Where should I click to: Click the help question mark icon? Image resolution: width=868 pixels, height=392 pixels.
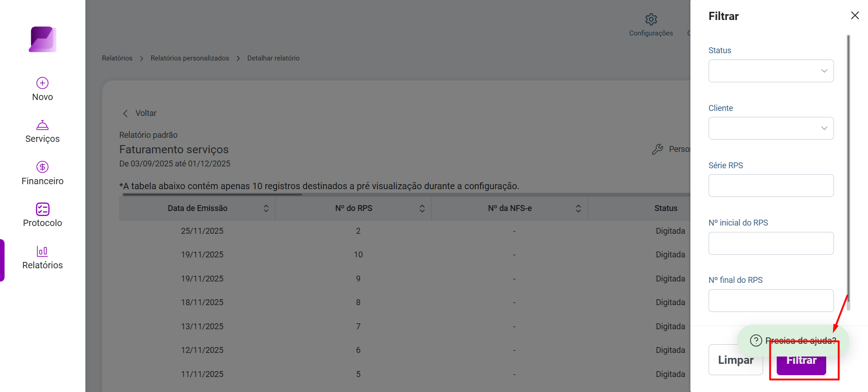756,340
